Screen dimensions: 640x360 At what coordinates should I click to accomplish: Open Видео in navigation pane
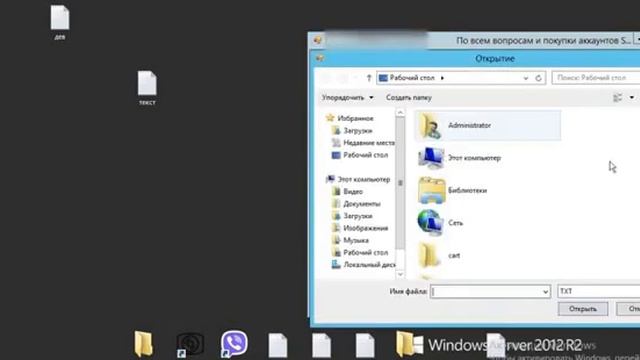pos(347,191)
